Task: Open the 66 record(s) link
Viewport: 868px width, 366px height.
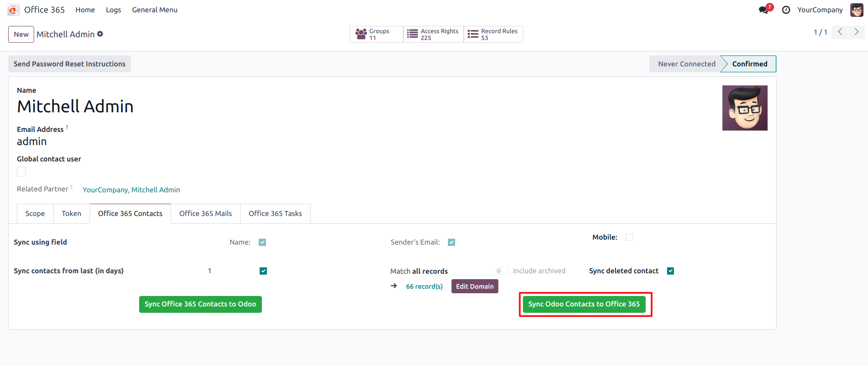Action: tap(424, 286)
